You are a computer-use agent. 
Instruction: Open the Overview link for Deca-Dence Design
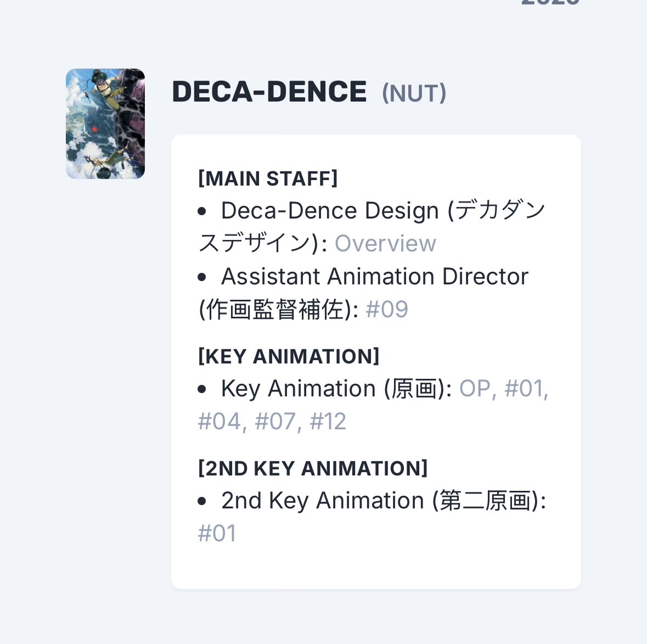pos(385,243)
